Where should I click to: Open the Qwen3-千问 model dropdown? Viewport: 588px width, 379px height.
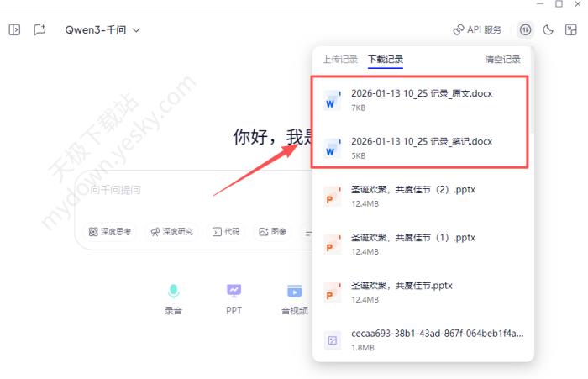pyautogui.click(x=102, y=29)
